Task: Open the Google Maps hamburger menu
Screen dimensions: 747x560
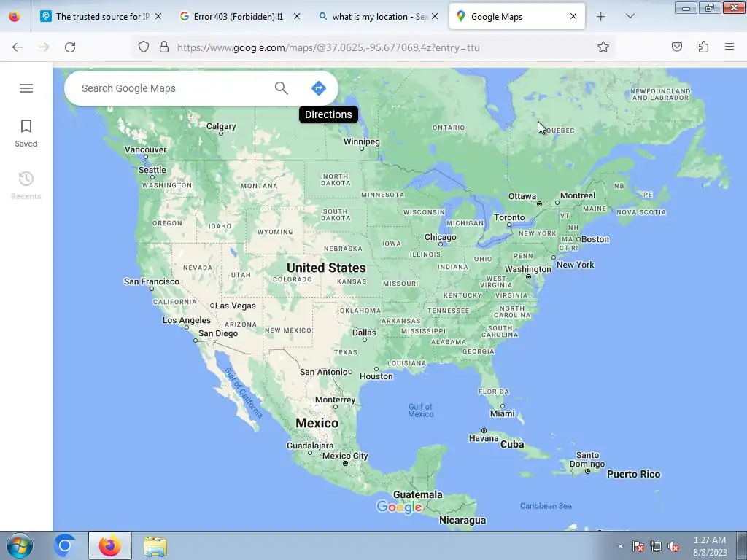Action: [x=26, y=88]
